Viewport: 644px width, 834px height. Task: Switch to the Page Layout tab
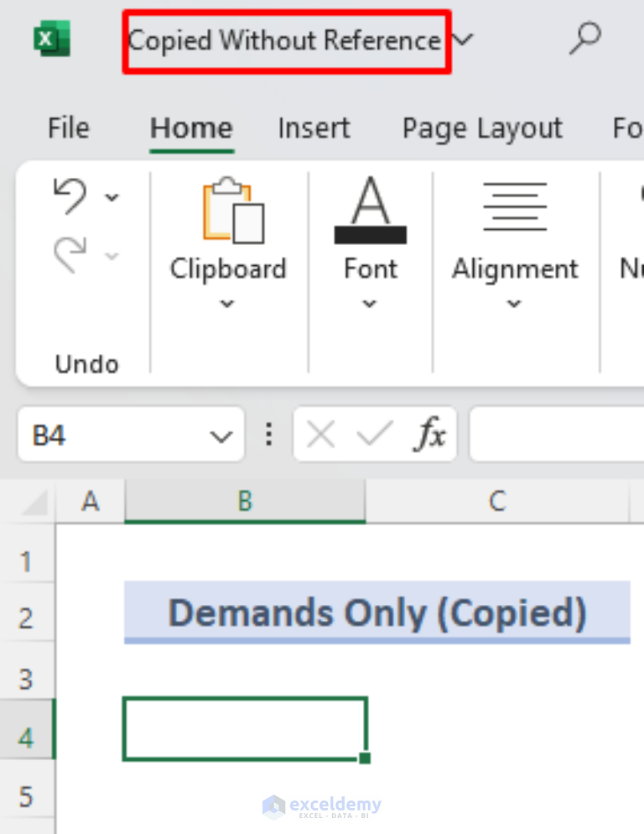pyautogui.click(x=482, y=128)
